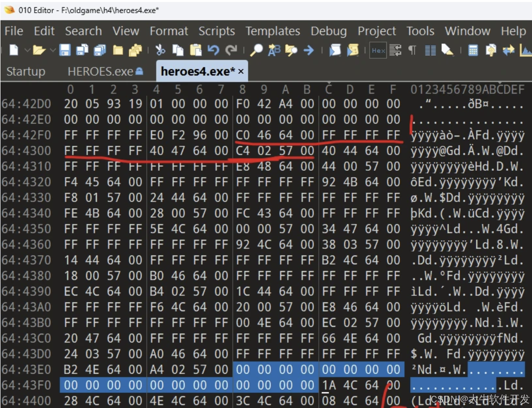Undo the last edit
Screen dimensions: 532x408
click(213, 50)
